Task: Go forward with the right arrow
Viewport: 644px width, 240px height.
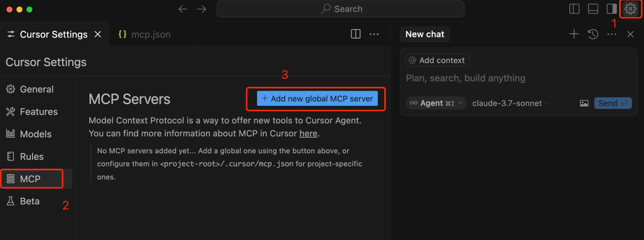Action: [x=202, y=9]
